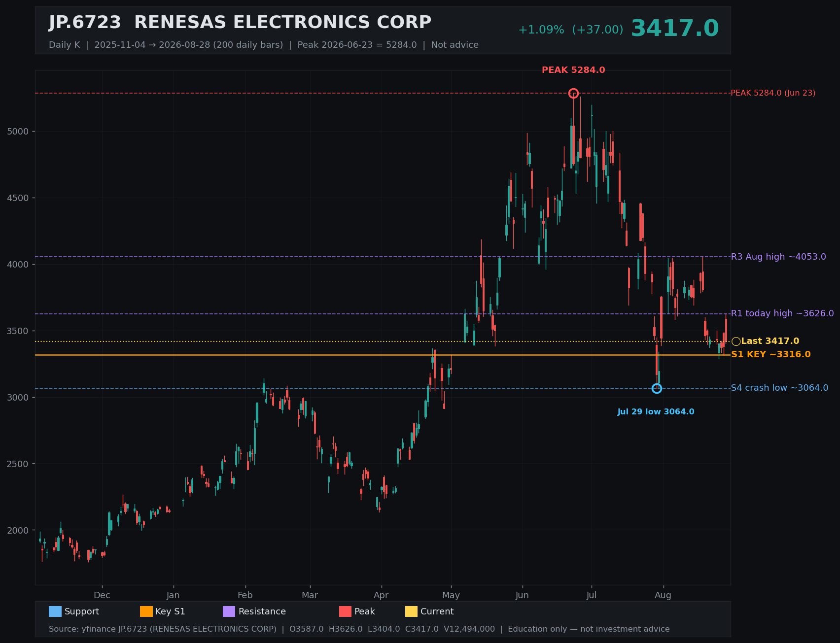This screenshot has height=643, width=840.
Task: Click the 'Support' legend label text
Action: [x=82, y=611]
